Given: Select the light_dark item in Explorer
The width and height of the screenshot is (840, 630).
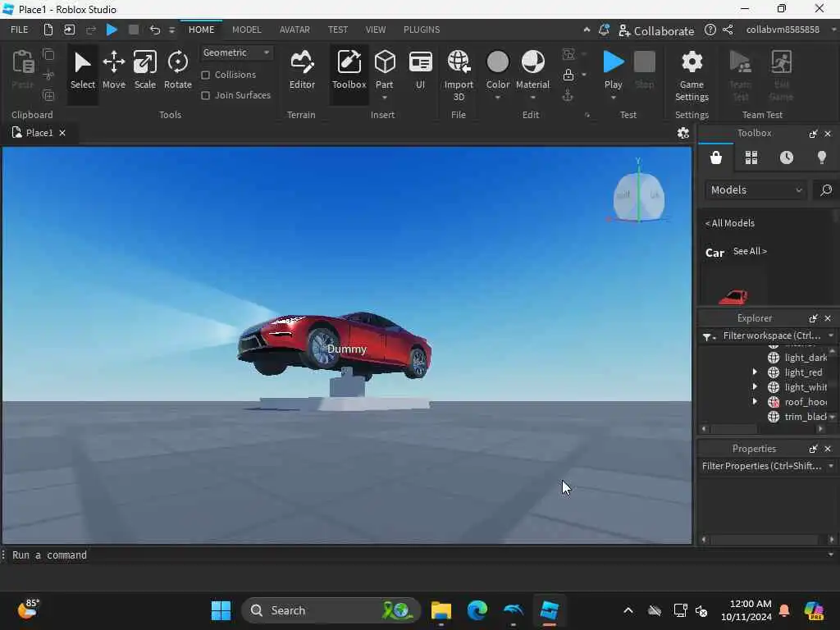Looking at the screenshot, I should coord(799,358).
